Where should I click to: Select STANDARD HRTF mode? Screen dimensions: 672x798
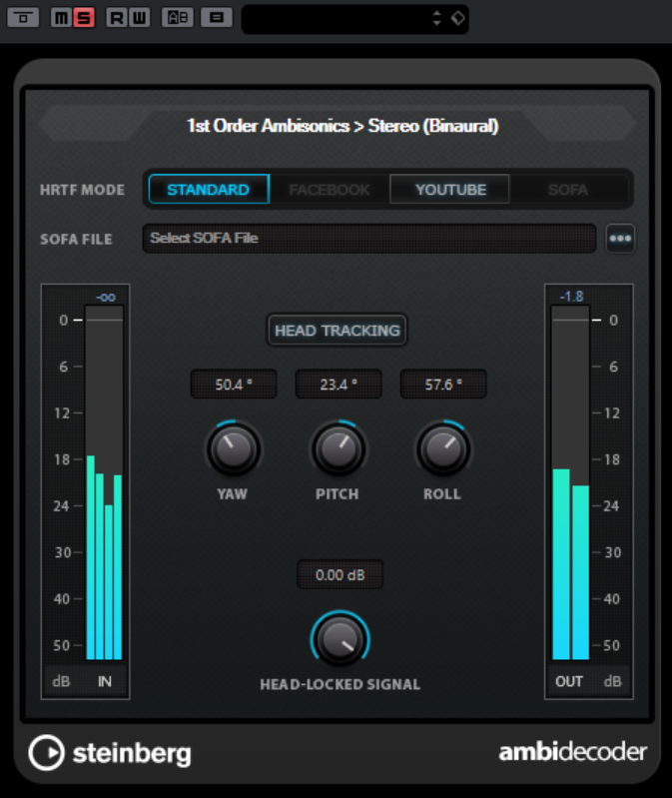(209, 189)
